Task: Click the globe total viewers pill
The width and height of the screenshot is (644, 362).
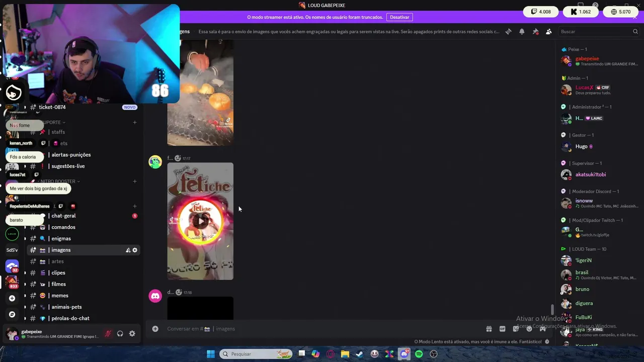Action: [x=620, y=12]
